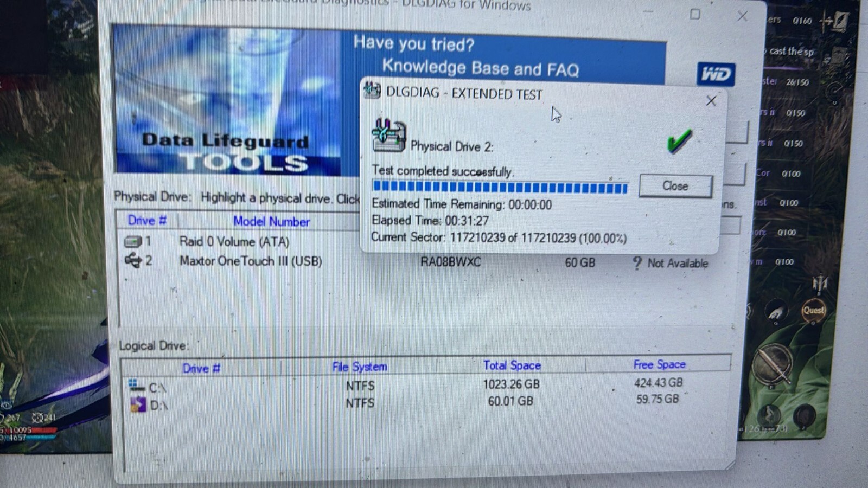Click the test progress bar

pos(500,188)
